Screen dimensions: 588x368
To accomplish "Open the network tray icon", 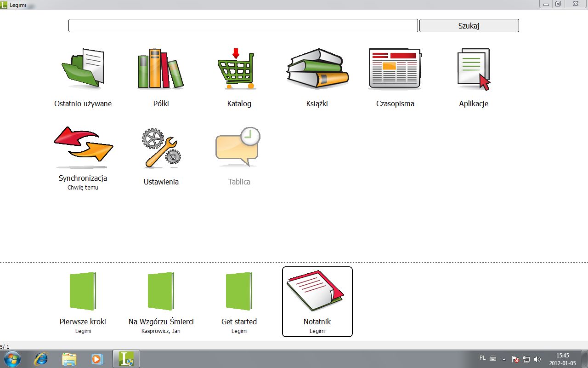I will (527, 359).
